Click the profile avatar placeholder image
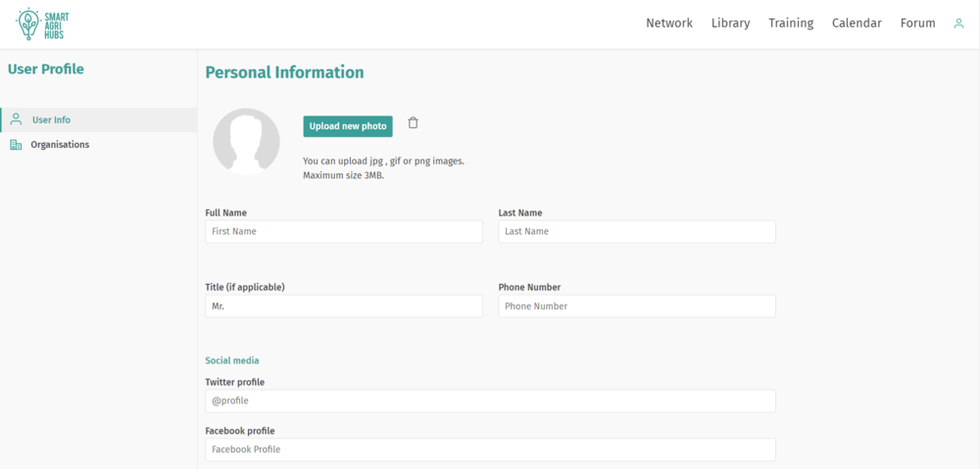Image resolution: width=980 pixels, height=469 pixels. [246, 142]
